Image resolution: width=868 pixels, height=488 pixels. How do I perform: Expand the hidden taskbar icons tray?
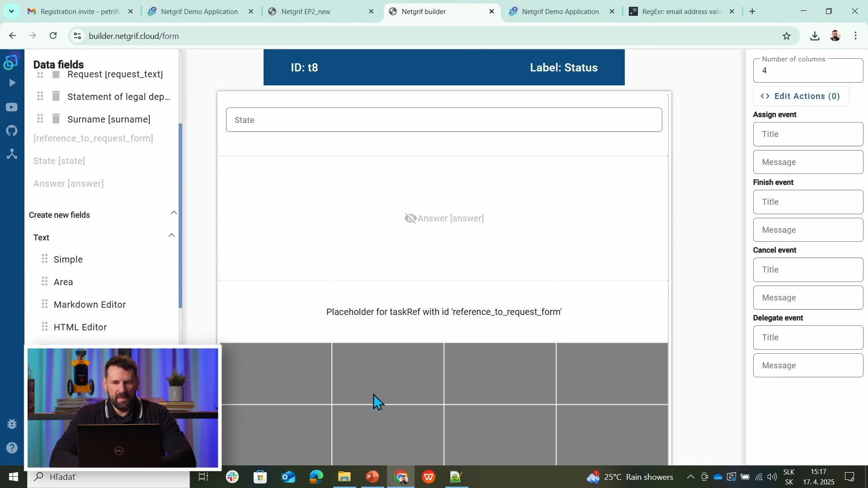(690, 477)
